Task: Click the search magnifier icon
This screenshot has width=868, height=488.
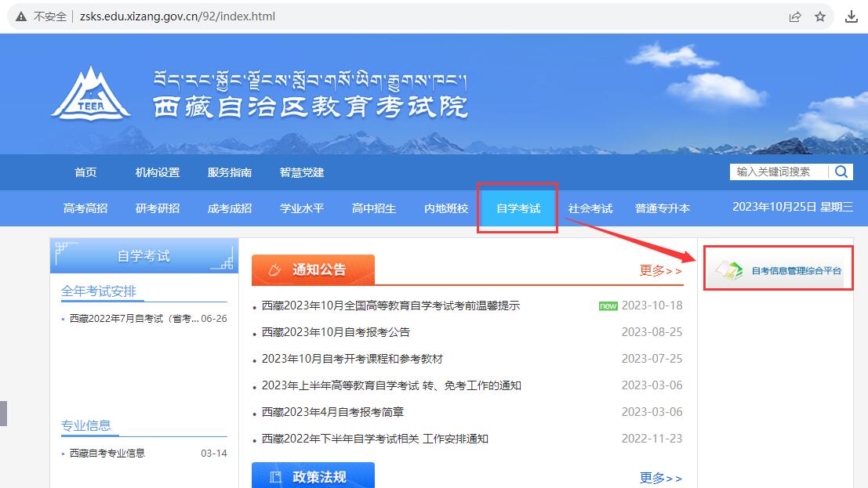Action: click(841, 172)
